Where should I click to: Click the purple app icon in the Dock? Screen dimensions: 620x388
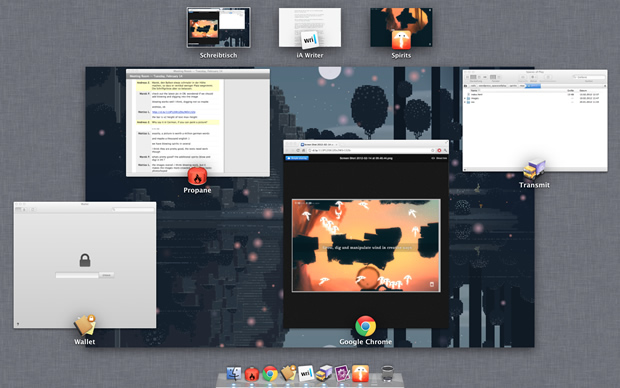342,373
